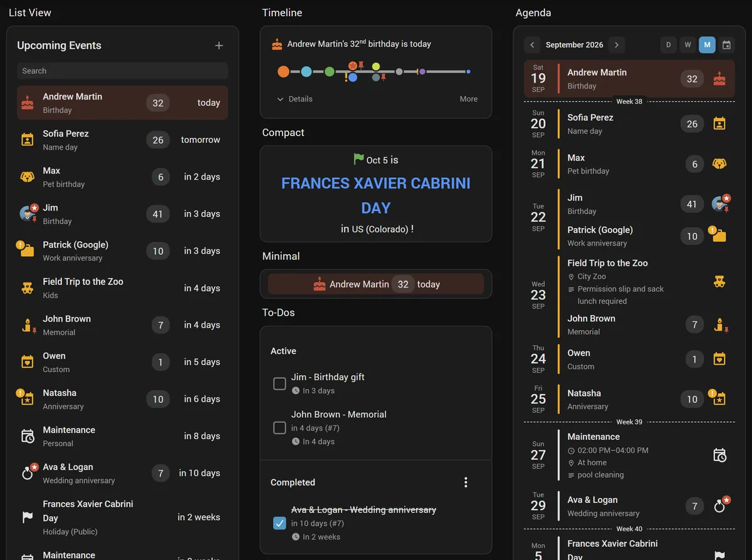Click Sofia Perez name day icon in List View
752x560 pixels.
(x=27, y=140)
